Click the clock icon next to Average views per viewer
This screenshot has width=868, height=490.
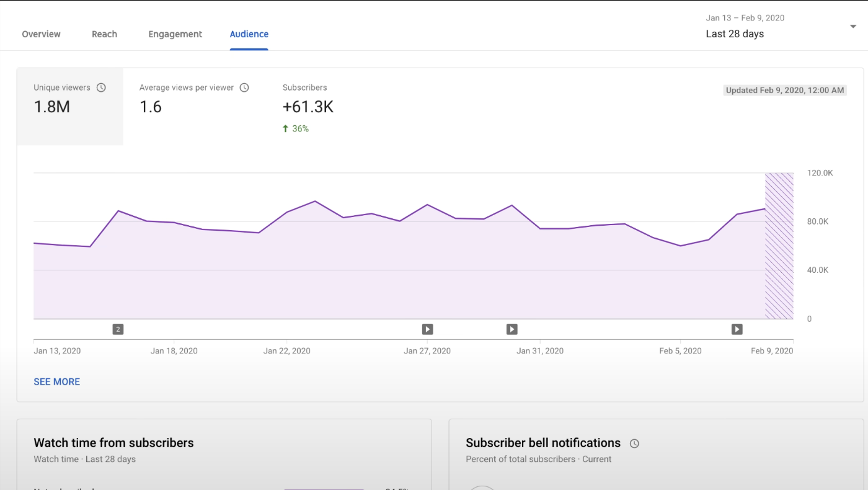(244, 87)
